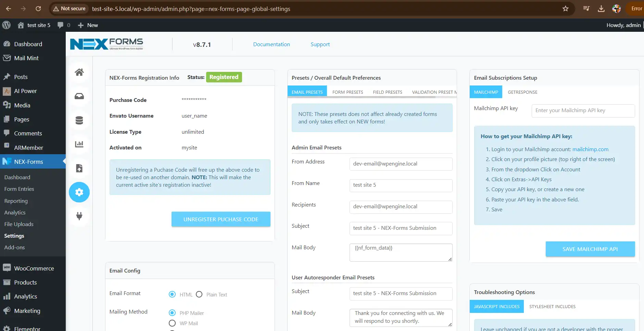644x331 pixels.
Task: Open the NEX-Forms database icon
Action: click(79, 120)
